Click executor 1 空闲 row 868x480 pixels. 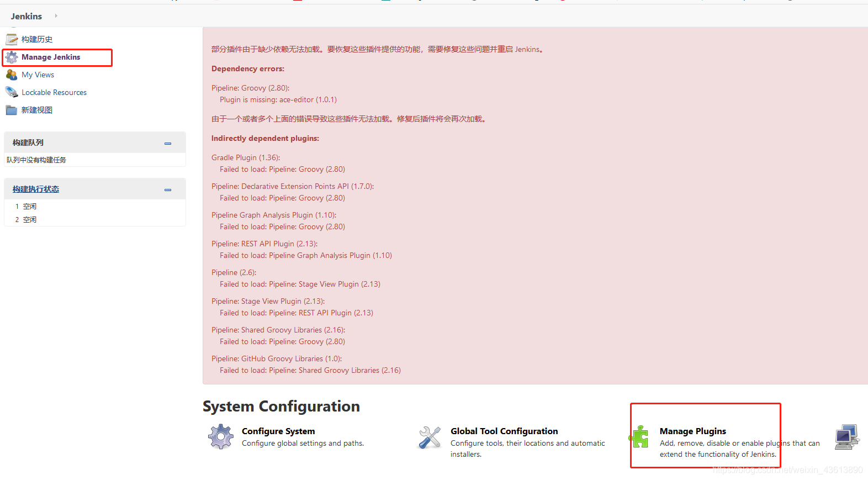pyautogui.click(x=95, y=206)
